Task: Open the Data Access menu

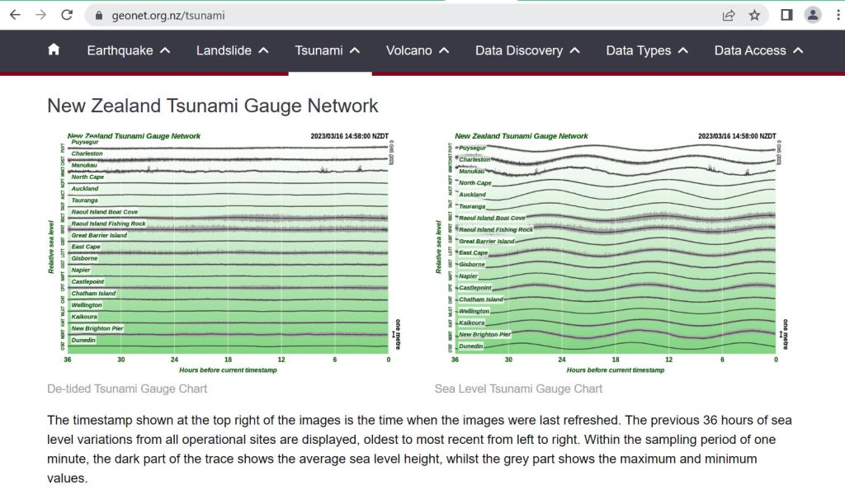Action: (x=758, y=50)
